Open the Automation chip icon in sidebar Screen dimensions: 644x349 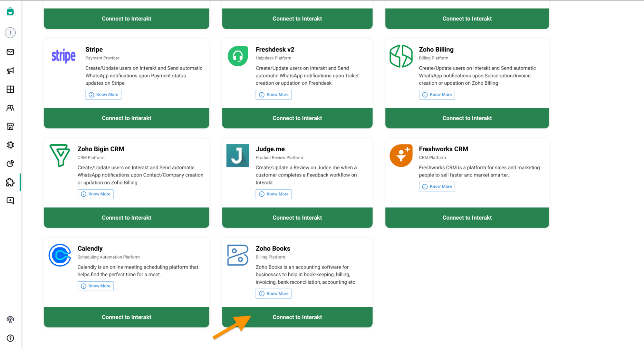click(10, 145)
